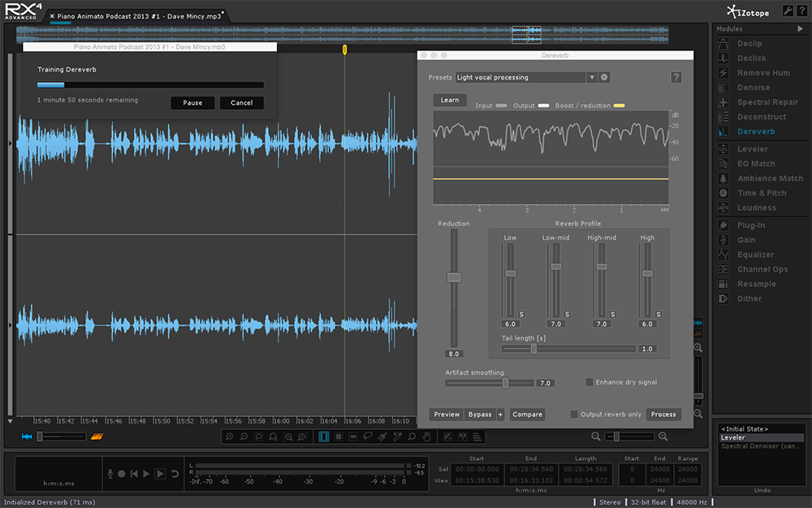This screenshot has height=508, width=812.
Task: Open the Gain module
Action: (746, 240)
